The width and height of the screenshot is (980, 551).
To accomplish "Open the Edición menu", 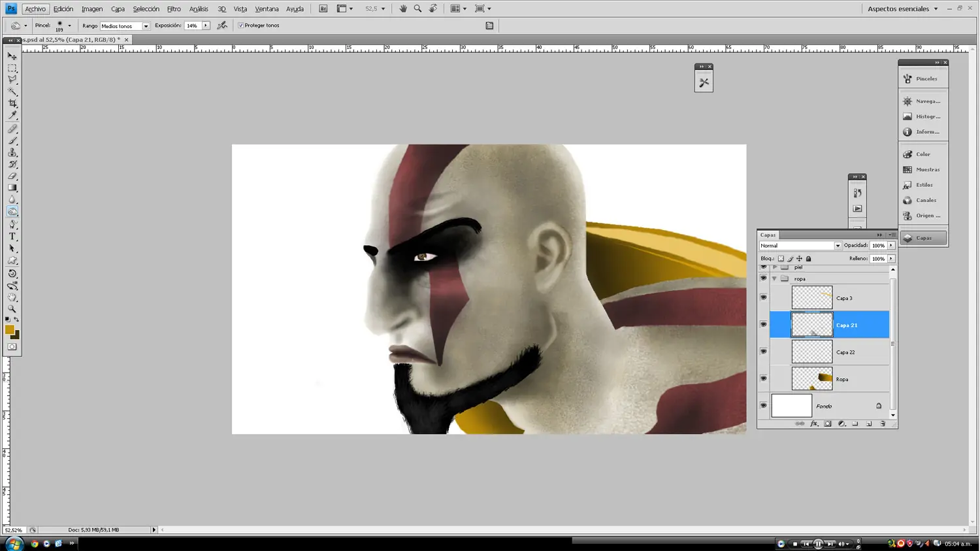I will pyautogui.click(x=63, y=9).
